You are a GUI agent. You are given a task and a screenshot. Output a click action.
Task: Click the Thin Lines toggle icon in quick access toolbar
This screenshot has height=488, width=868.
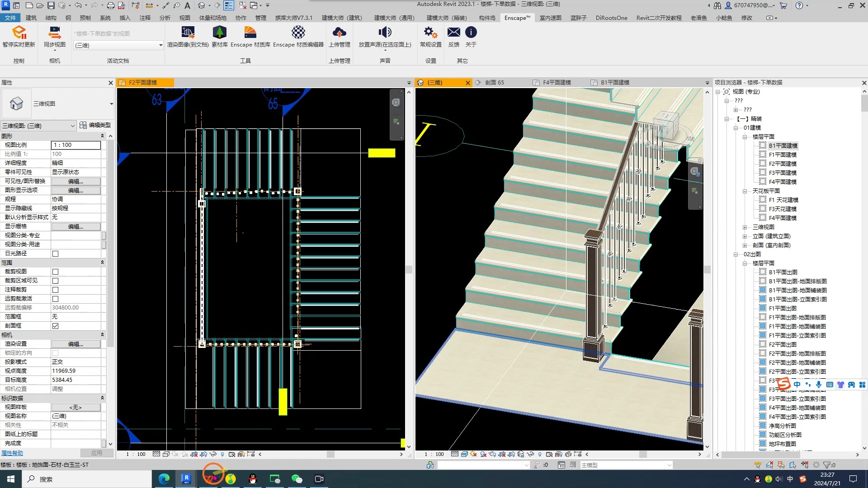pyautogui.click(x=229, y=5)
